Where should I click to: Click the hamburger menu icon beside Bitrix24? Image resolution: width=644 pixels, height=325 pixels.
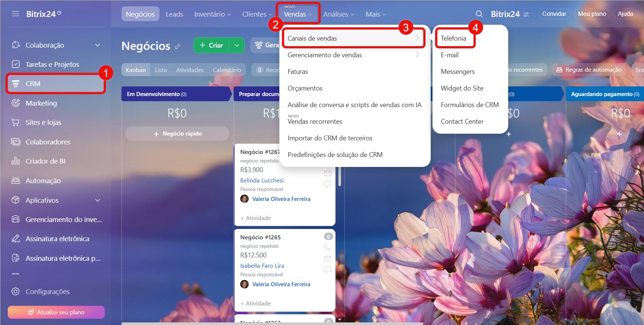click(x=15, y=14)
